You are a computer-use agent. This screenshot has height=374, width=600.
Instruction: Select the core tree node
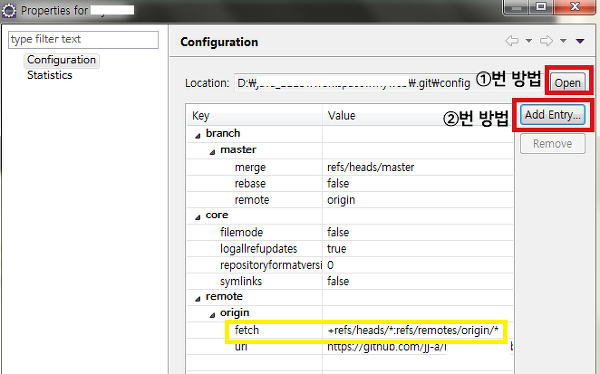pos(217,215)
